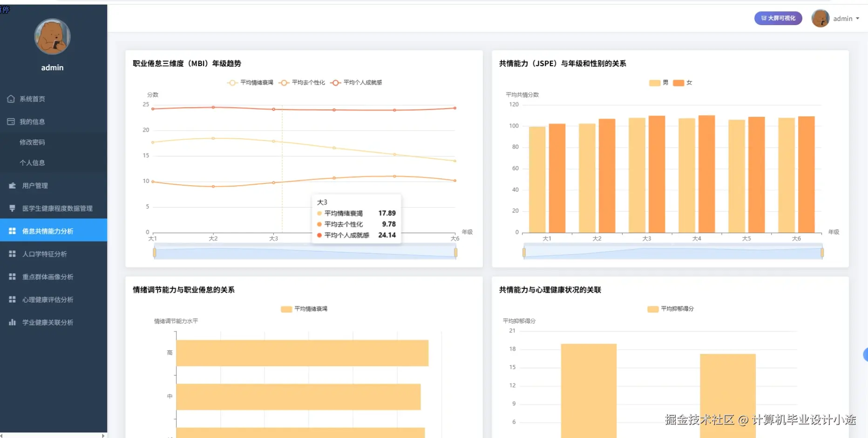Click the sidebar horizontal scrollbar right arrow
868x438 pixels.
click(103, 436)
